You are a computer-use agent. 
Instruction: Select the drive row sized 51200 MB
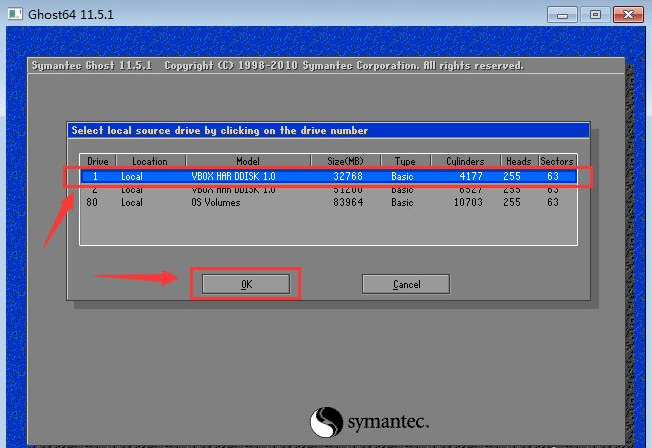point(328,190)
